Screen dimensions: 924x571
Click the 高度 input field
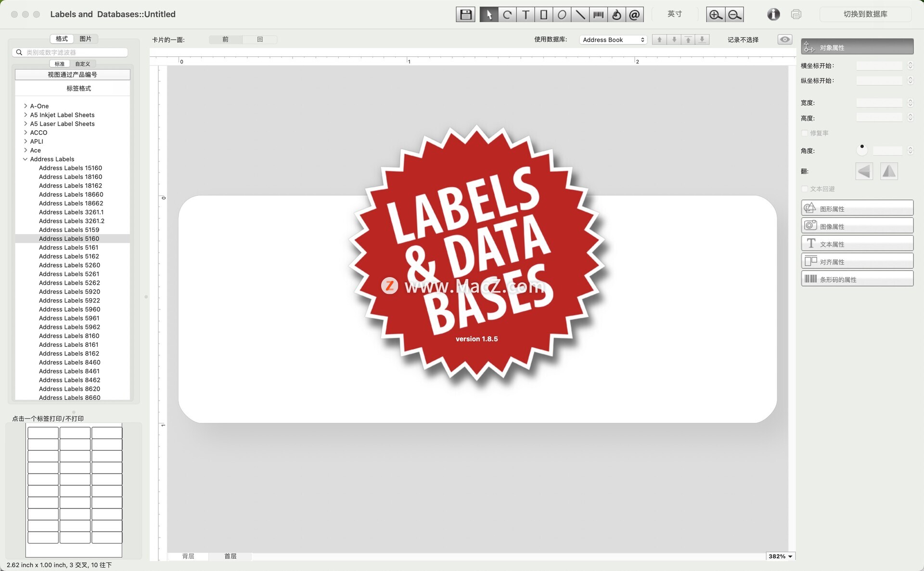tap(879, 117)
